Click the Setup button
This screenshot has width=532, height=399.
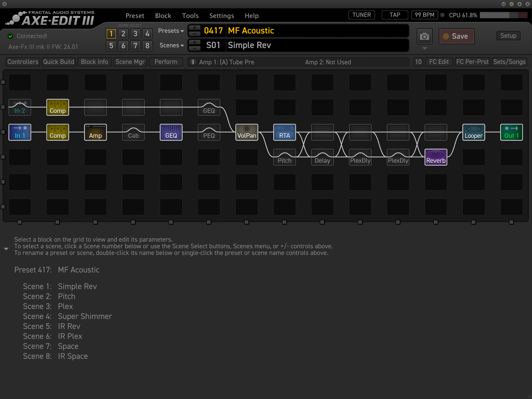(508, 36)
